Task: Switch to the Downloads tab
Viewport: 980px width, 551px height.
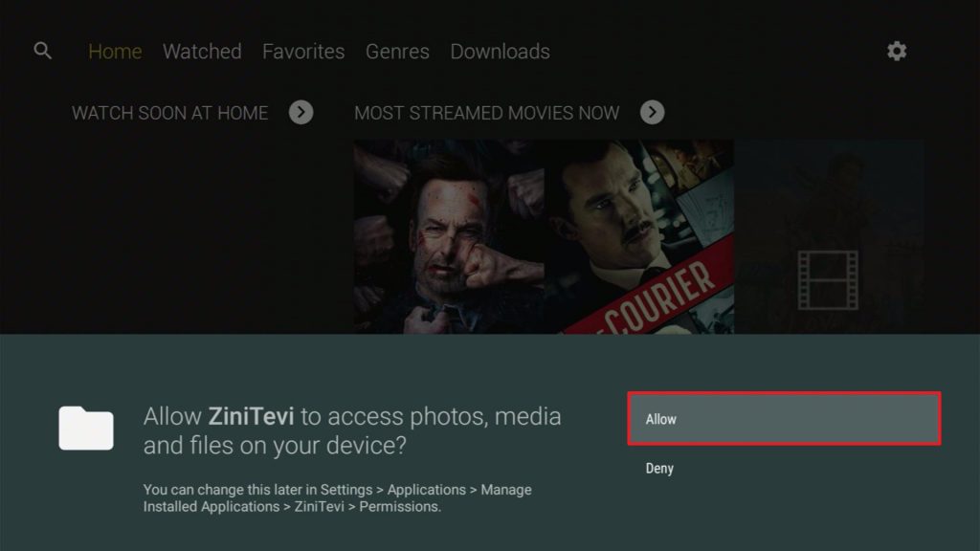Action: (500, 52)
